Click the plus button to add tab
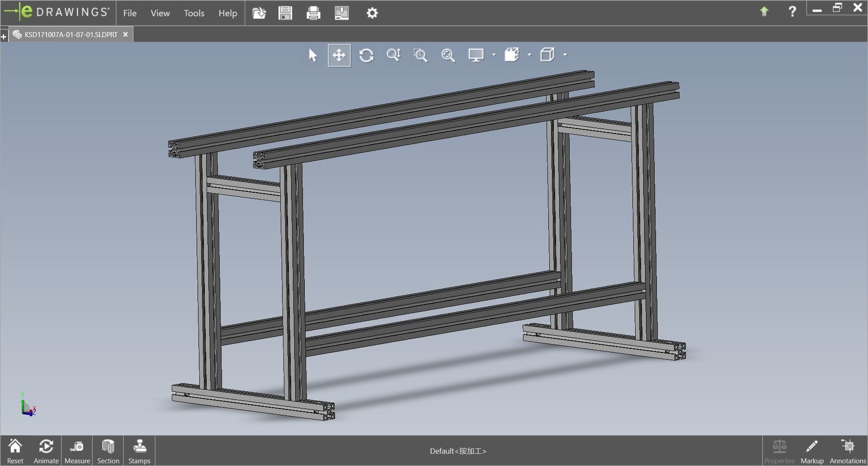The image size is (868, 466). (4, 36)
